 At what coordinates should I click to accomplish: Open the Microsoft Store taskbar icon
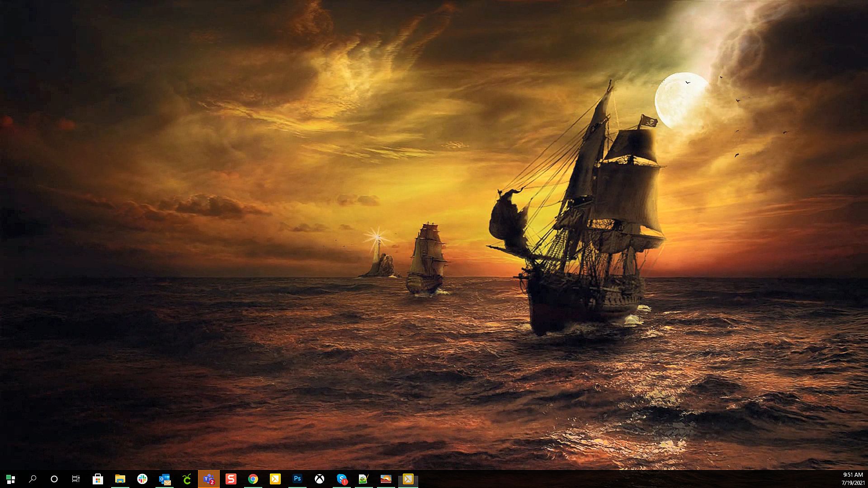pyautogui.click(x=98, y=479)
